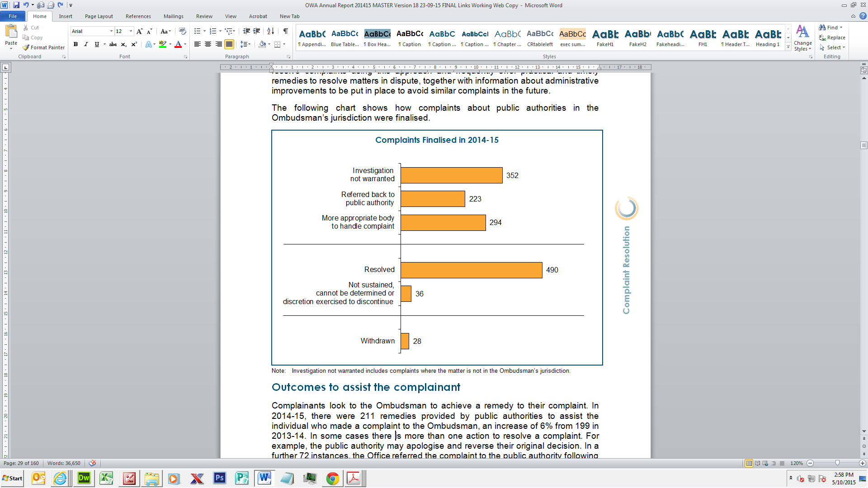Switch to the Insert tab
Screen dimensions: 868x488
pos(66,16)
